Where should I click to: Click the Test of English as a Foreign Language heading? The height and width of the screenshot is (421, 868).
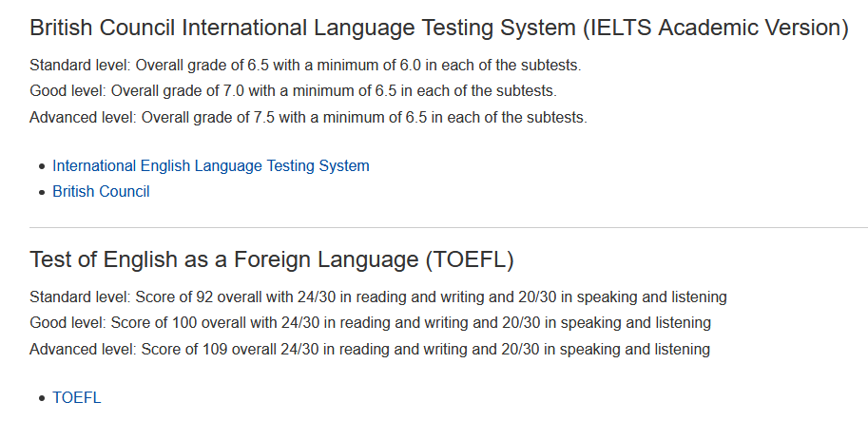tap(271, 259)
